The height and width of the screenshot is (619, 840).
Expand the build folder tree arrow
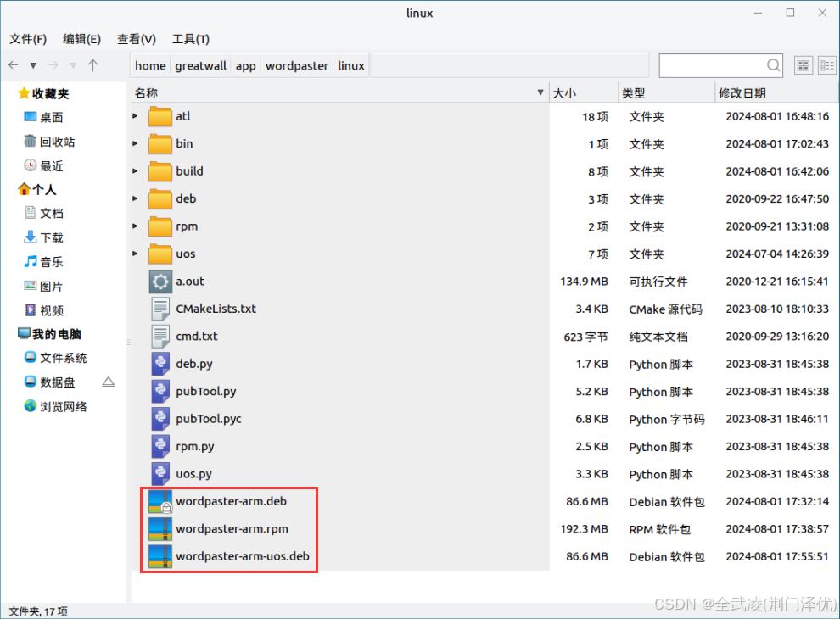click(x=136, y=170)
